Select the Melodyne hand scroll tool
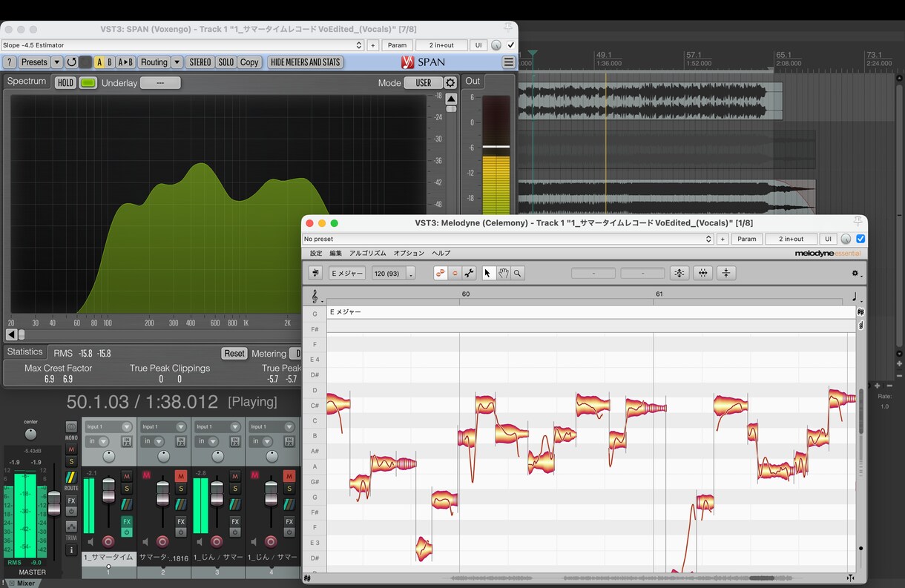Image resolution: width=905 pixels, height=588 pixels. pos(503,274)
